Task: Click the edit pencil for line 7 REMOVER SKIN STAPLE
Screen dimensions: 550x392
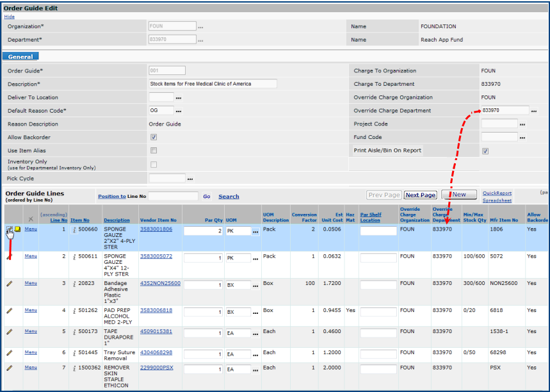Action: pyautogui.click(x=9, y=368)
